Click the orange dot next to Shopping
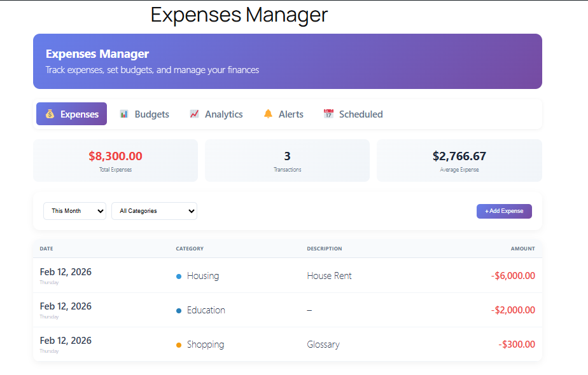The height and width of the screenshot is (375, 588). 179,345
